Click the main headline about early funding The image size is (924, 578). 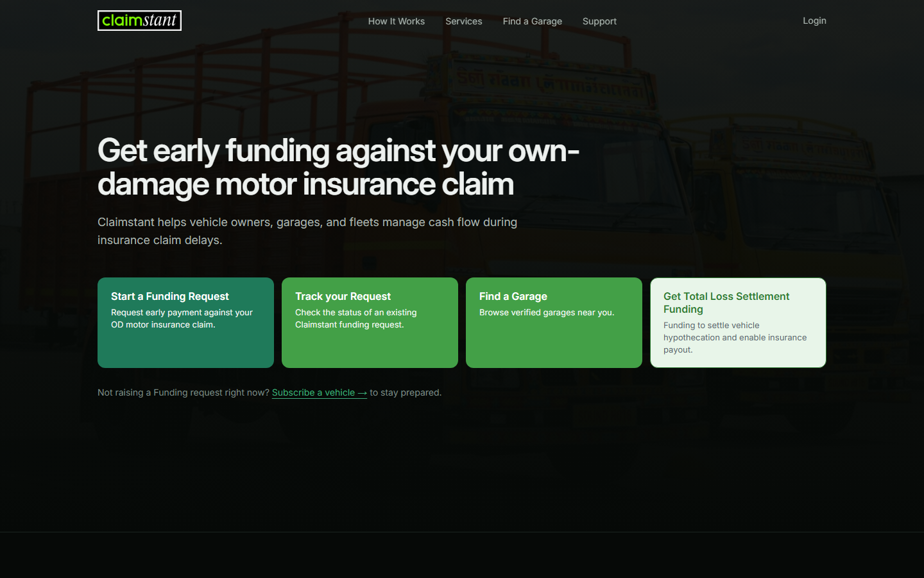pos(339,167)
